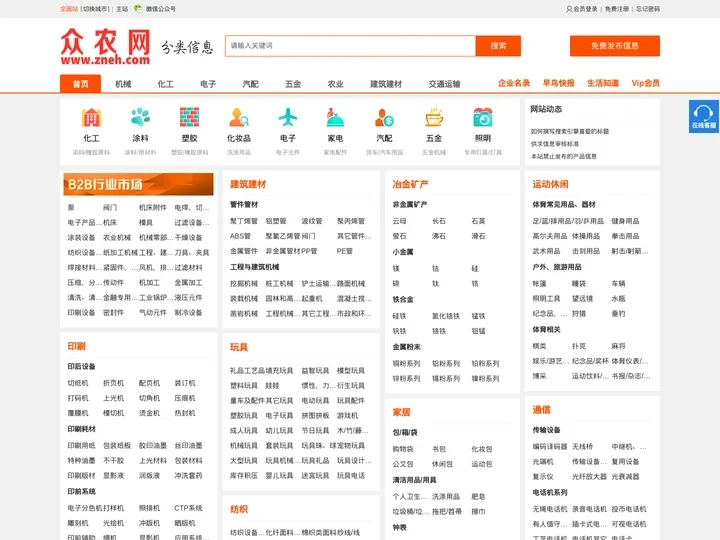Click the 会员登录 user icon link

[x=582, y=9]
